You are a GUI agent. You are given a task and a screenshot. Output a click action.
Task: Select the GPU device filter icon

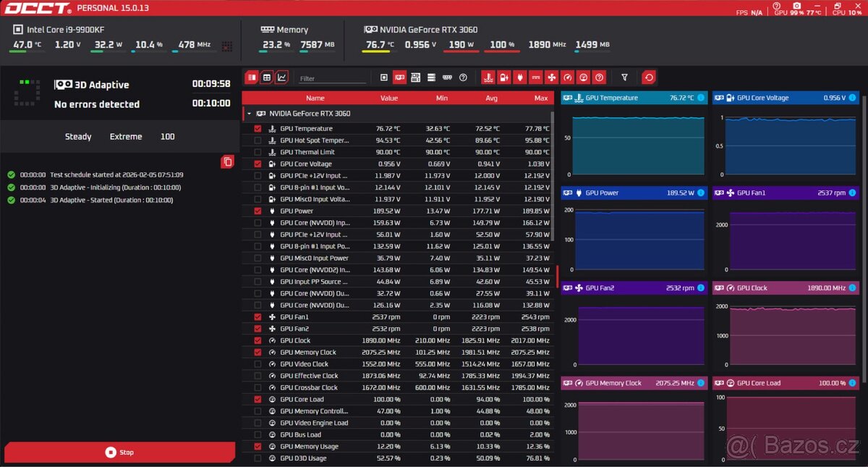[399, 77]
